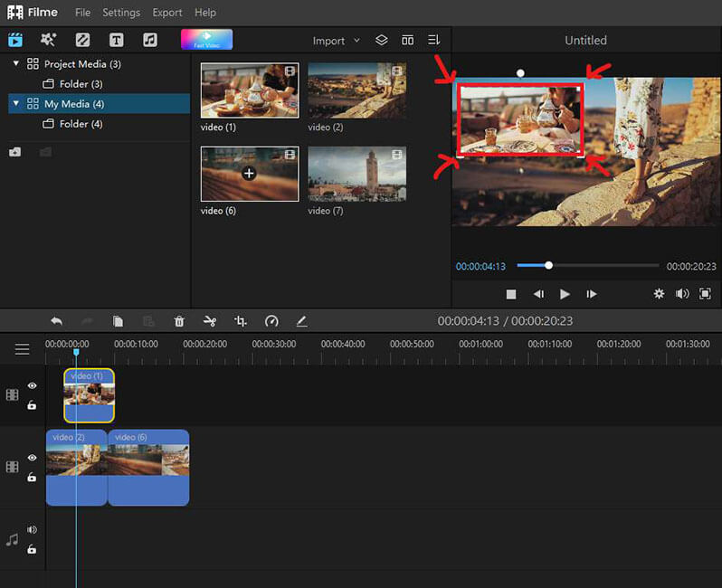Redo the last undone action
722x588 pixels.
[87, 321]
